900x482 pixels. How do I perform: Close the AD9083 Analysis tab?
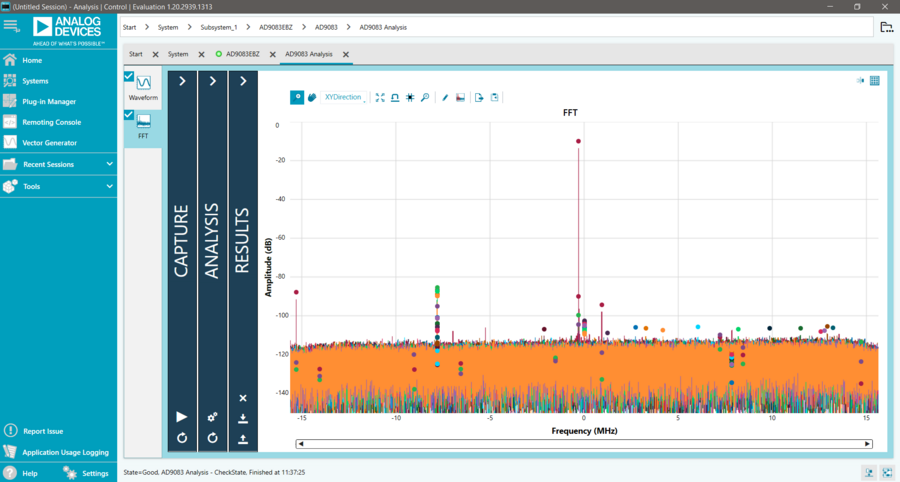click(x=346, y=55)
